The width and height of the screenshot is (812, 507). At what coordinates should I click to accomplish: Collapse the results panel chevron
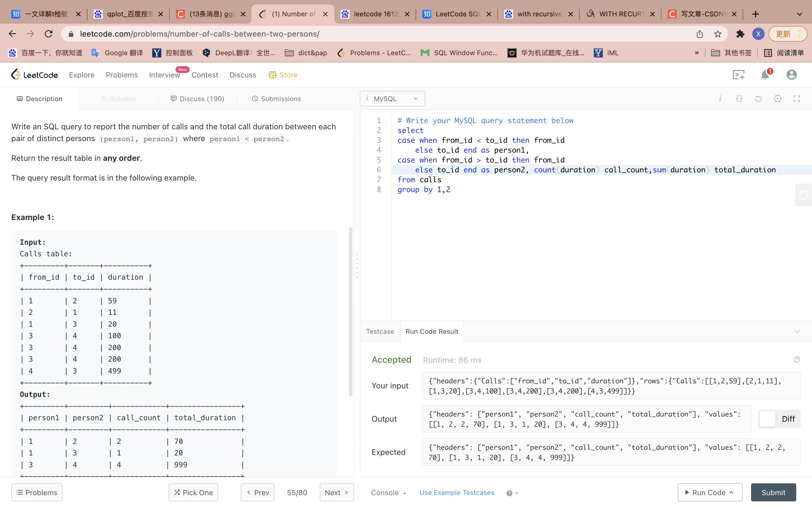point(797,331)
